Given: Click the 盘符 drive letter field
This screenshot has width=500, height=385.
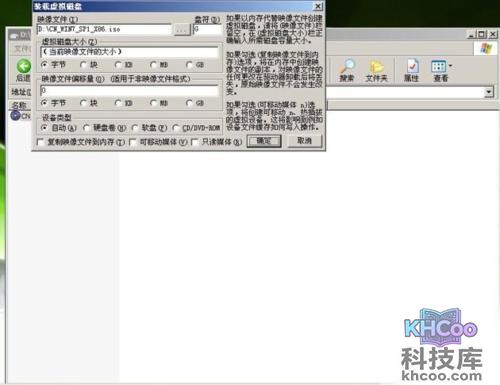Looking at the screenshot, I should [207, 29].
